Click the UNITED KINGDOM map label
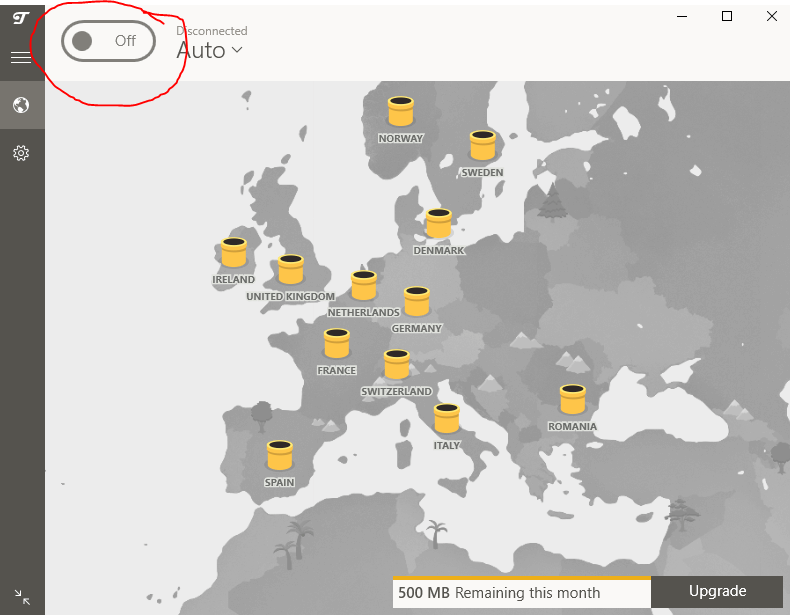Viewport: 790px width, 615px height. [x=290, y=297]
